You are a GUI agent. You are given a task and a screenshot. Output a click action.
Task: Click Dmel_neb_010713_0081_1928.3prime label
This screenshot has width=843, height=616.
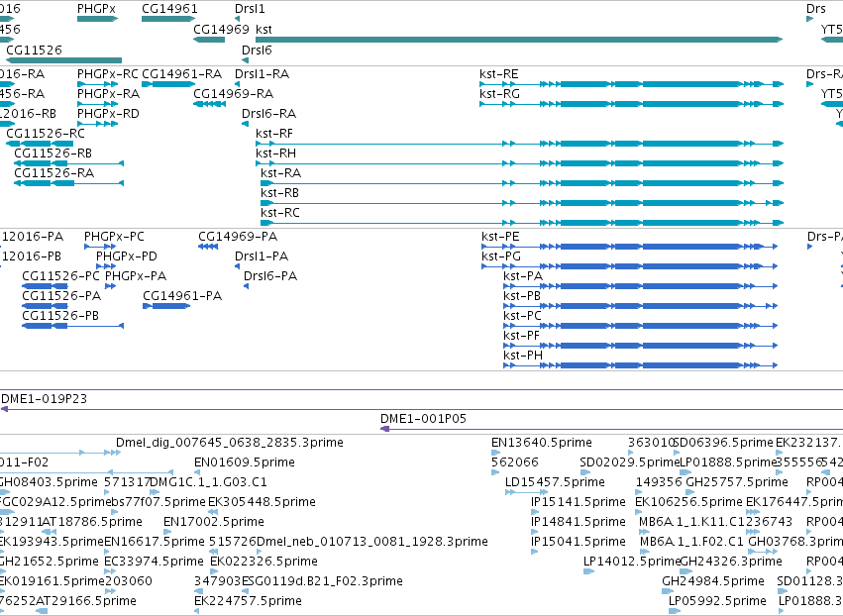pyautogui.click(x=372, y=543)
